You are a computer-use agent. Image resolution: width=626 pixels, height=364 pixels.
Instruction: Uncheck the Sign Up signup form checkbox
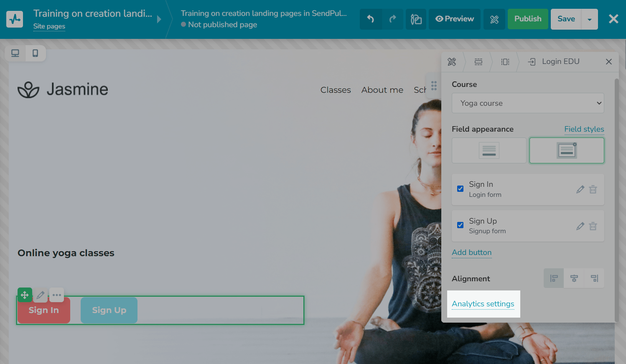tap(460, 225)
